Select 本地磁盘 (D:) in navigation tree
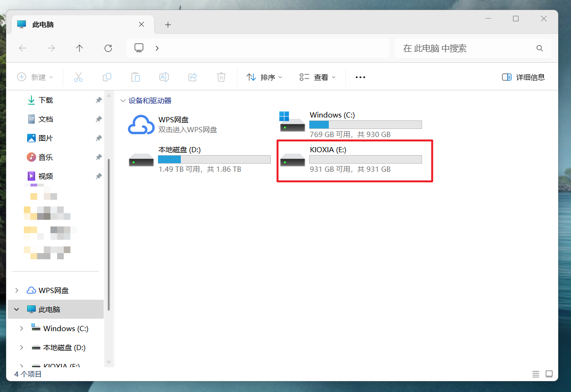Screen dimensions: 571x392 click(x=64, y=347)
